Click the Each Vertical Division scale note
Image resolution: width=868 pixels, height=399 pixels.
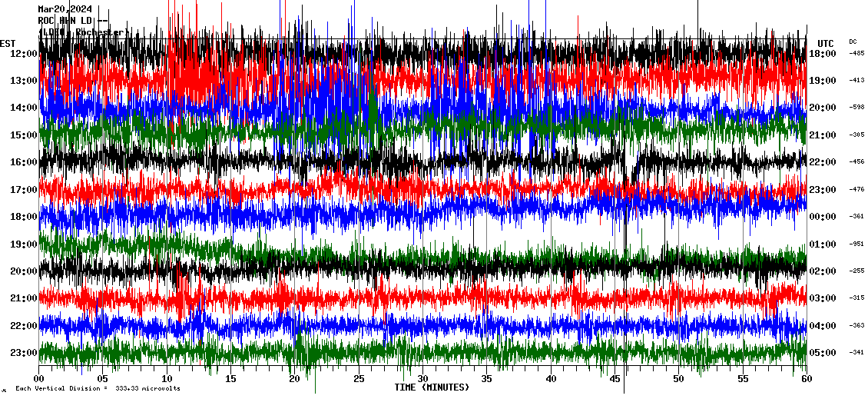(x=98, y=389)
